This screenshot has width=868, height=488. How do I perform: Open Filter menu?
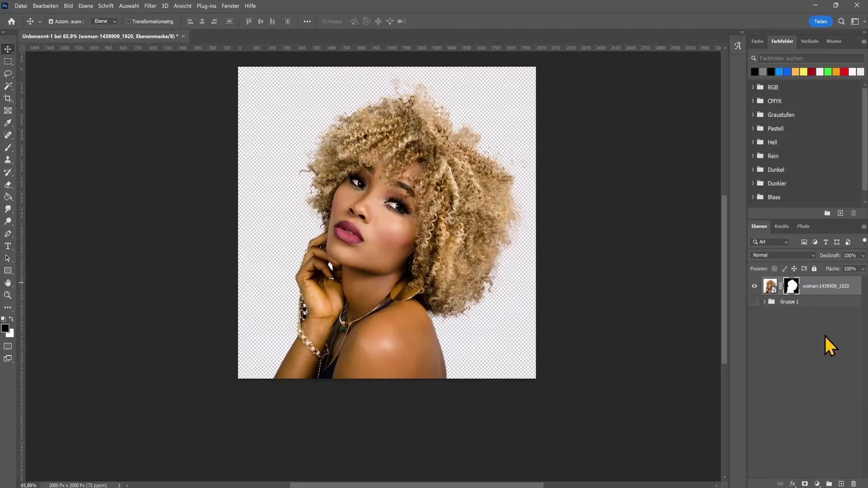pyautogui.click(x=150, y=5)
